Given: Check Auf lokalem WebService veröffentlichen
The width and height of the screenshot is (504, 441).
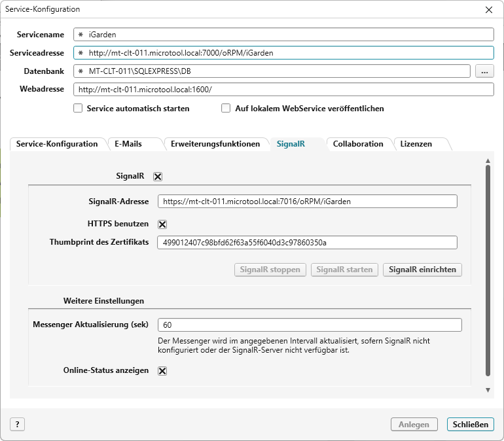Looking at the screenshot, I should 226,109.
